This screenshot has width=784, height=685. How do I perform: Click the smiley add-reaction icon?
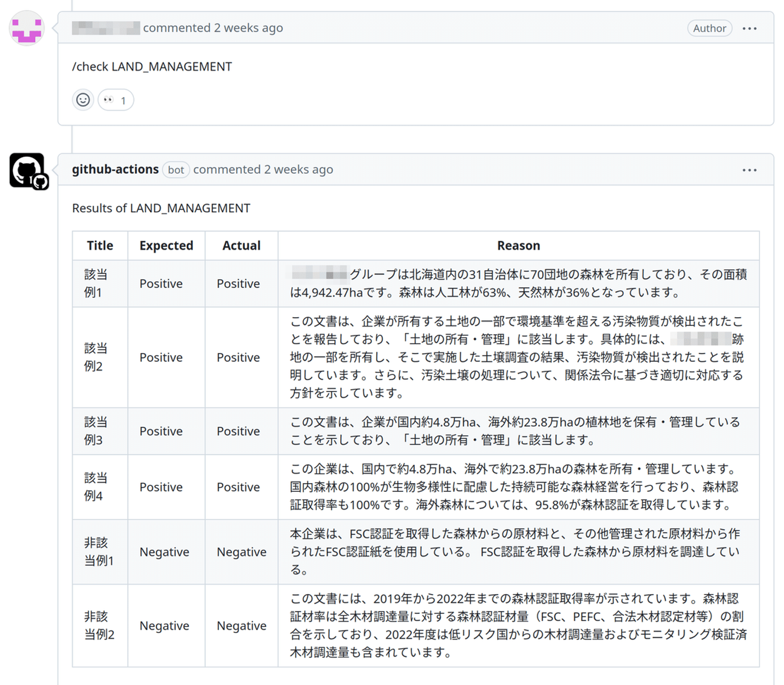[83, 100]
